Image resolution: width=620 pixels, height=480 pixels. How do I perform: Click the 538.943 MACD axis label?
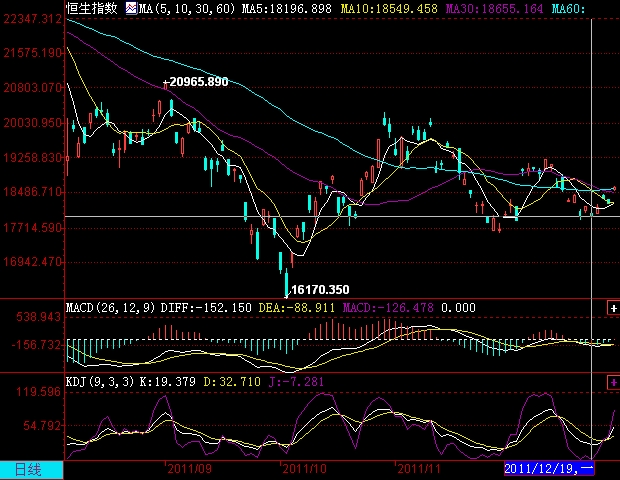[x=38, y=317]
